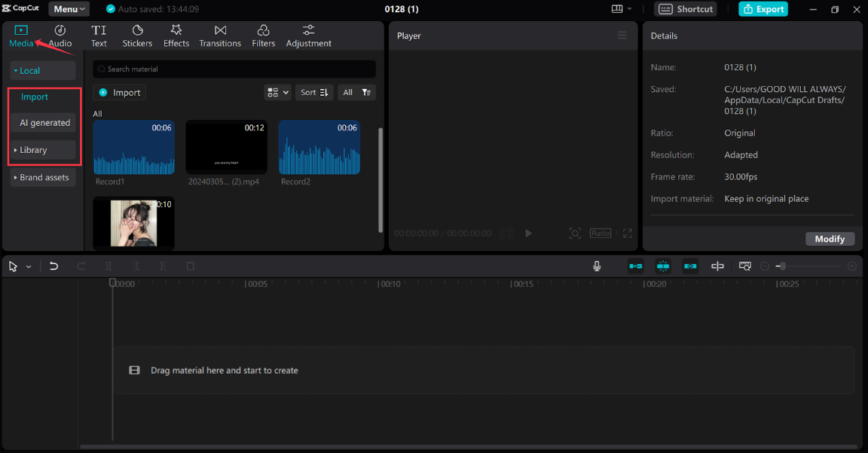This screenshot has height=453, width=868.
Task: Open the Text tab
Action: point(99,36)
